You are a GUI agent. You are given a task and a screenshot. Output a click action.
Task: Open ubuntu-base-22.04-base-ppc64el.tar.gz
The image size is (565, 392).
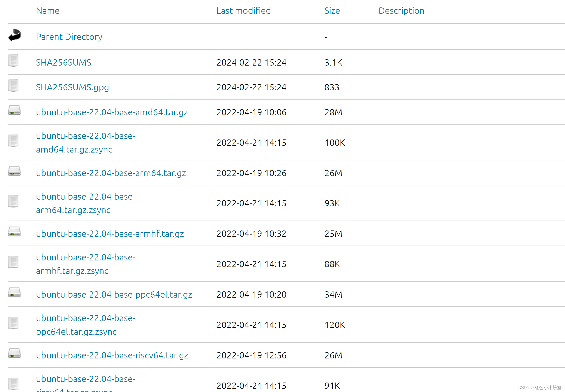[x=113, y=294]
